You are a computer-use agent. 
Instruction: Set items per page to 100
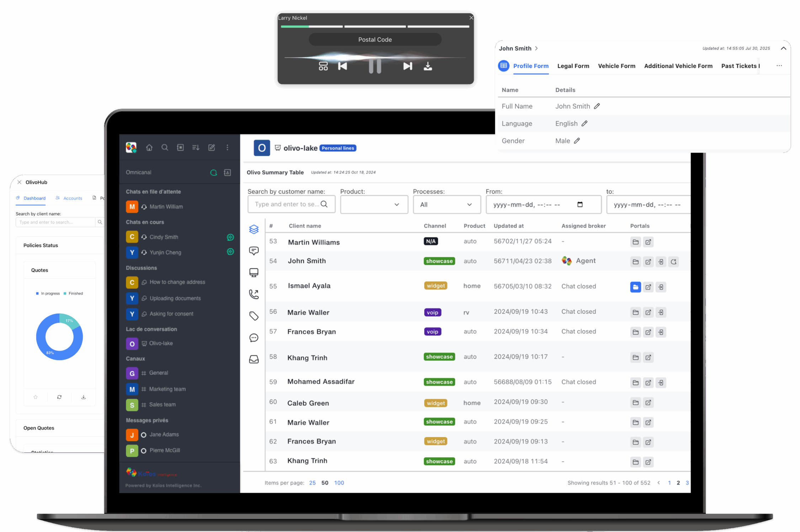tap(339, 483)
